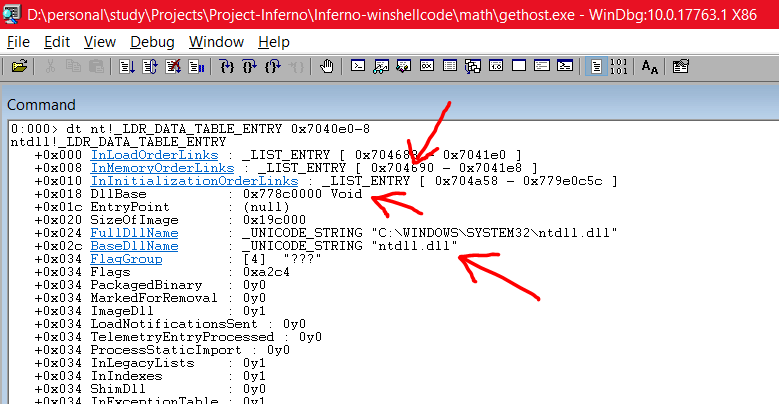Click the InIndexes field row
Screen dimensions: 779x404
150,376
